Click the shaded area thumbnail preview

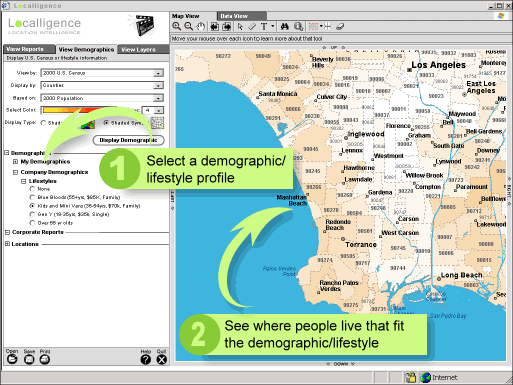click(88, 124)
